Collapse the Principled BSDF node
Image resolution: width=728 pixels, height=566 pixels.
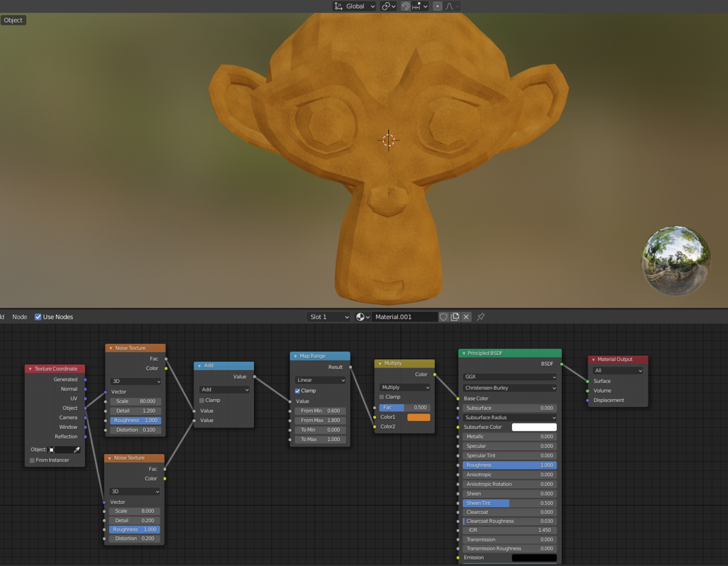click(463, 353)
